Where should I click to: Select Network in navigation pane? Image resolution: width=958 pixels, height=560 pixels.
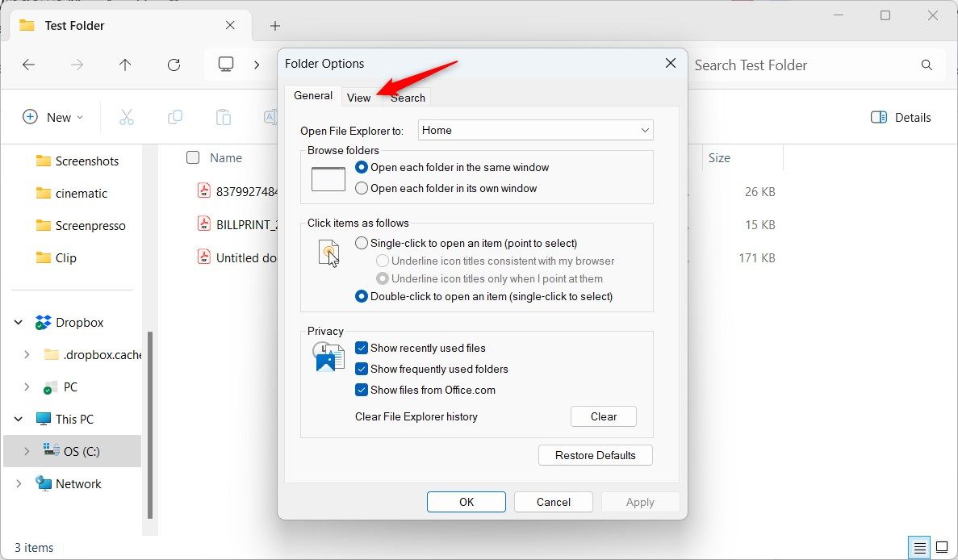coord(69,483)
